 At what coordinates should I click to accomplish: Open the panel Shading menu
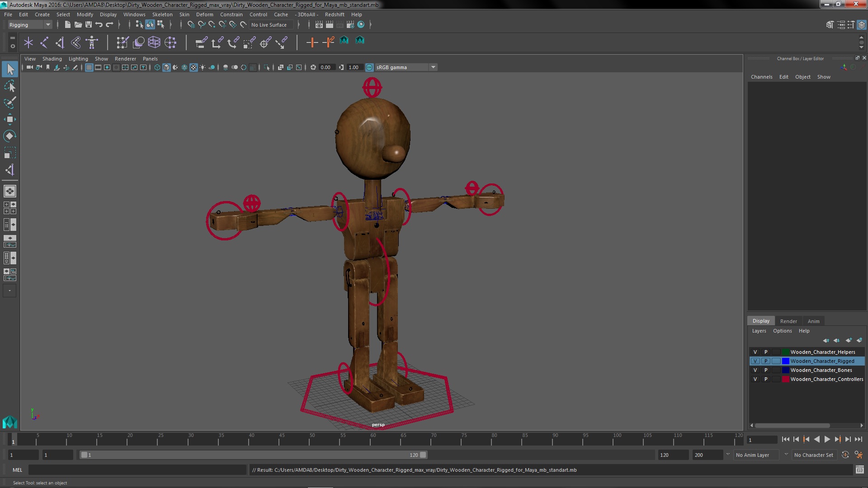click(x=52, y=59)
